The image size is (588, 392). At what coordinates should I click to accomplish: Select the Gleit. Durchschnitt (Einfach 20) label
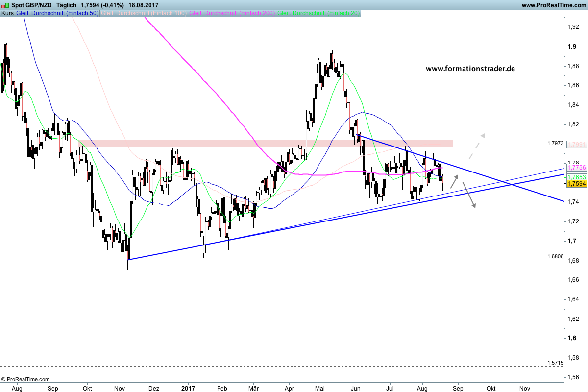[319, 13]
